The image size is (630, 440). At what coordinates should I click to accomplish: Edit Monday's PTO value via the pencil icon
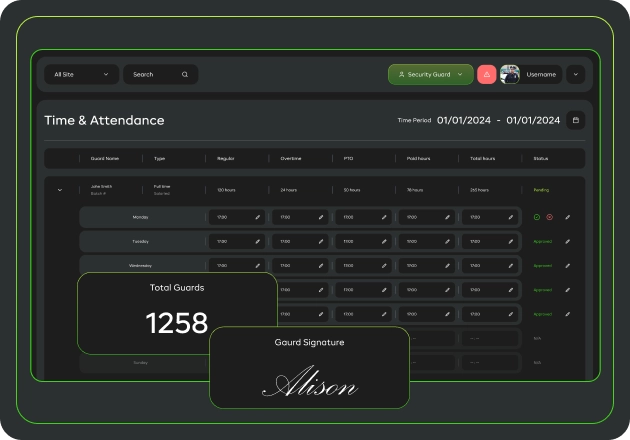384,216
